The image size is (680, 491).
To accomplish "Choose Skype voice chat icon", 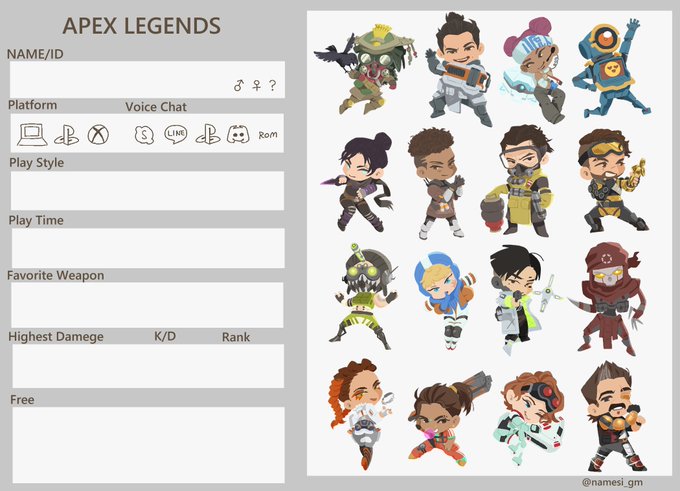I will 144,135.
